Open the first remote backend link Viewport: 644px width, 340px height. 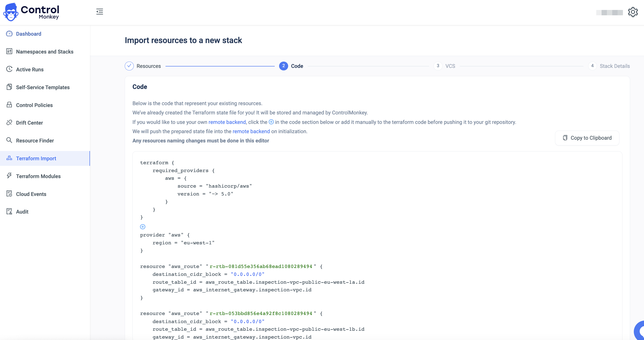coord(227,122)
